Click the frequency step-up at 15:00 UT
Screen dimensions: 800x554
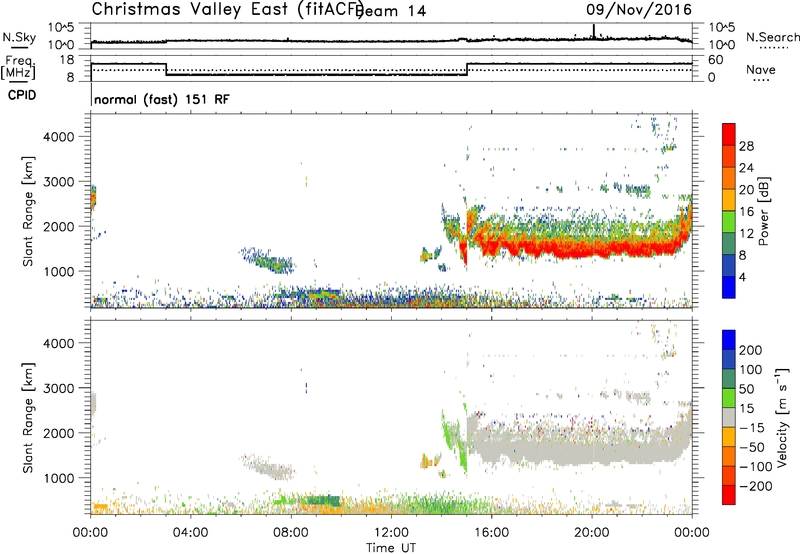click(467, 69)
